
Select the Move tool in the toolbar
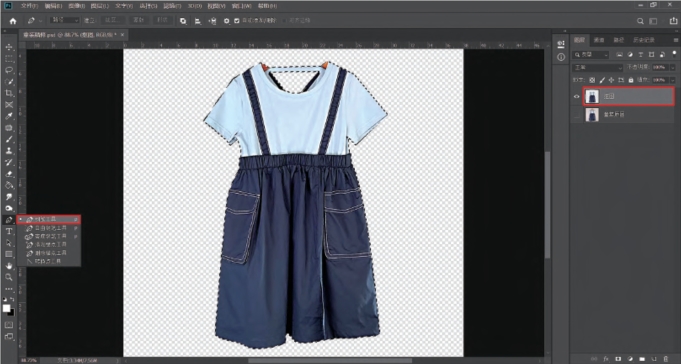click(x=9, y=47)
